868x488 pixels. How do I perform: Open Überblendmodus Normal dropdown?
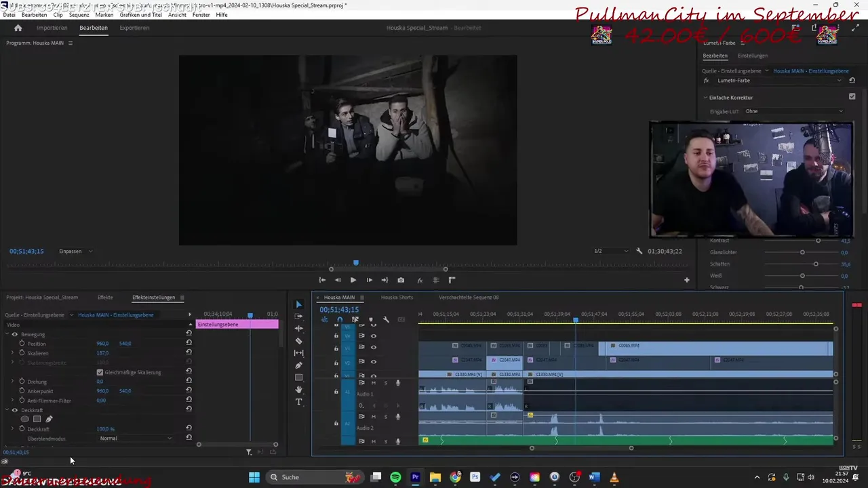point(136,439)
